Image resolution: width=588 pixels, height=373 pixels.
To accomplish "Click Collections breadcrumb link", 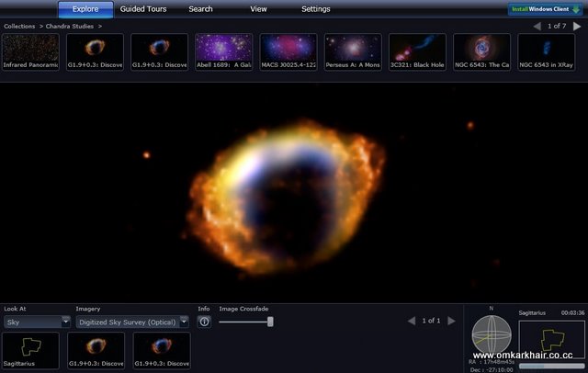I will pos(19,27).
